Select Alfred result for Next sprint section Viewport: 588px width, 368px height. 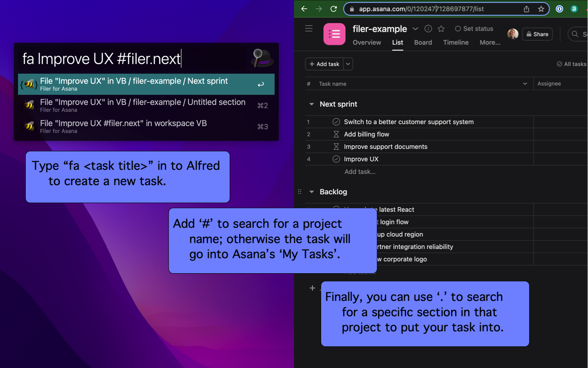pos(146,84)
